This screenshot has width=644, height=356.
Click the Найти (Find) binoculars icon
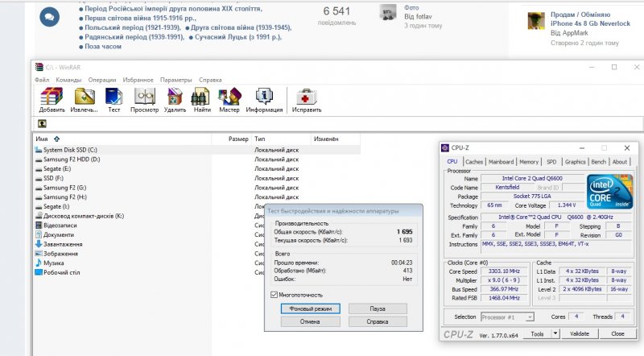(x=202, y=97)
